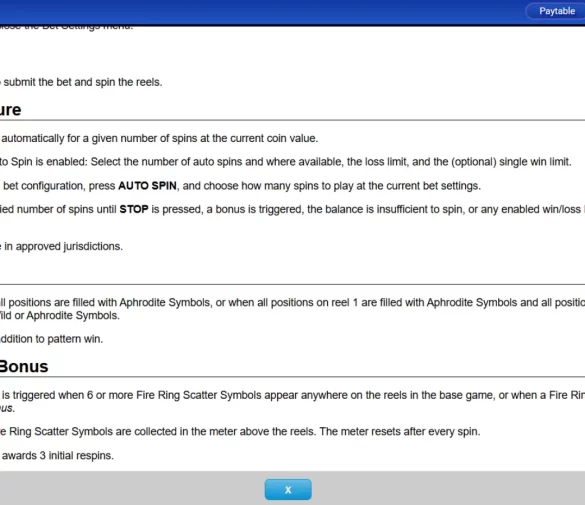Click the bold STOP word

tap(134, 209)
